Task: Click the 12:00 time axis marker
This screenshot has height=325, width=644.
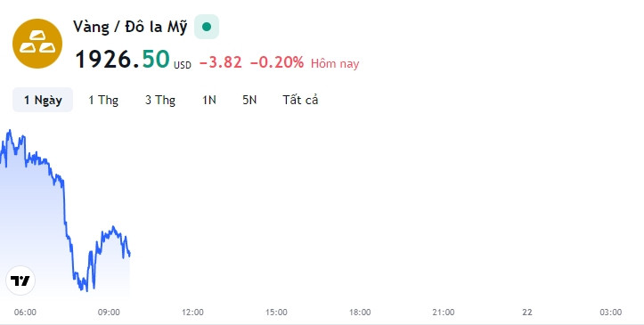Action: tap(192, 313)
